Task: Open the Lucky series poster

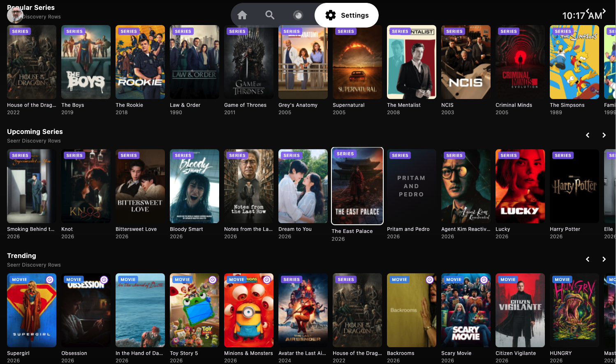Action: click(x=520, y=186)
